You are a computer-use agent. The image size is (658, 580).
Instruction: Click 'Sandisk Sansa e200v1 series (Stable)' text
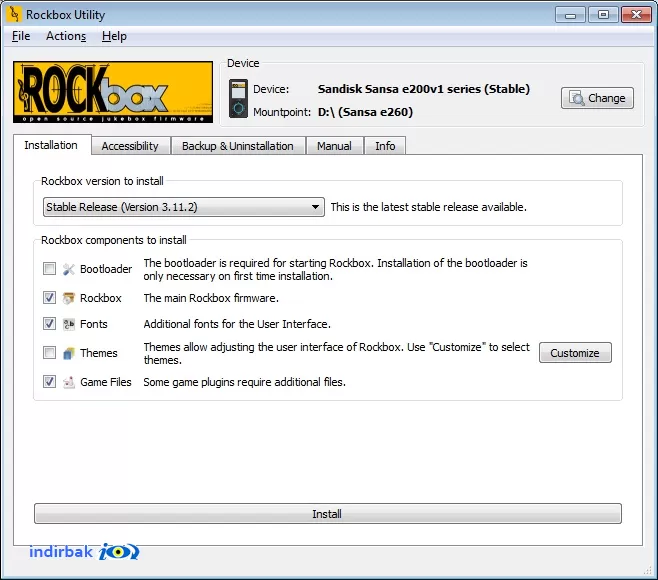click(x=424, y=89)
